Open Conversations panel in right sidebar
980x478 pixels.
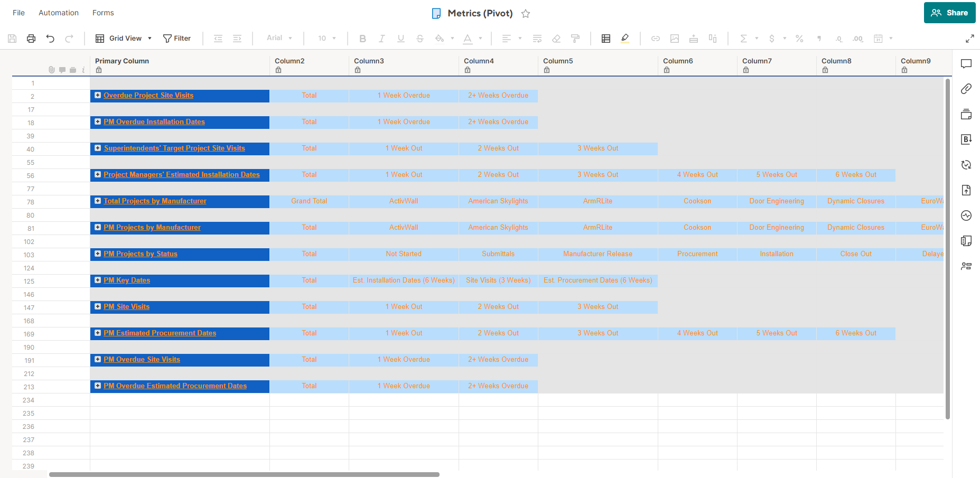pyautogui.click(x=966, y=64)
